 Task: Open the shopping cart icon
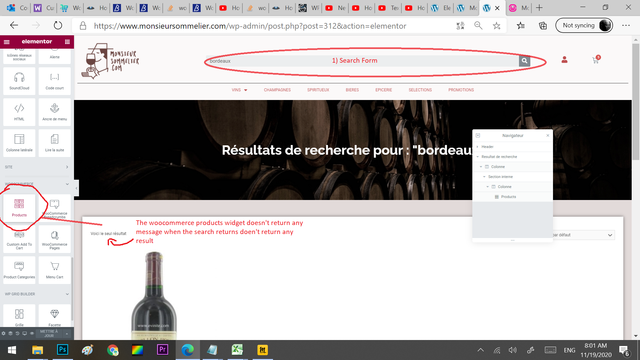click(596, 60)
